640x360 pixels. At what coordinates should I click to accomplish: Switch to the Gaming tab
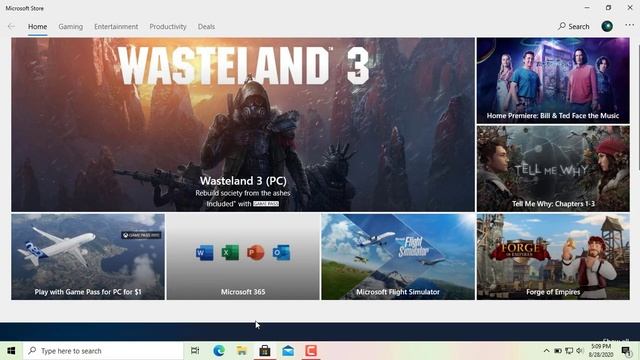[71, 27]
